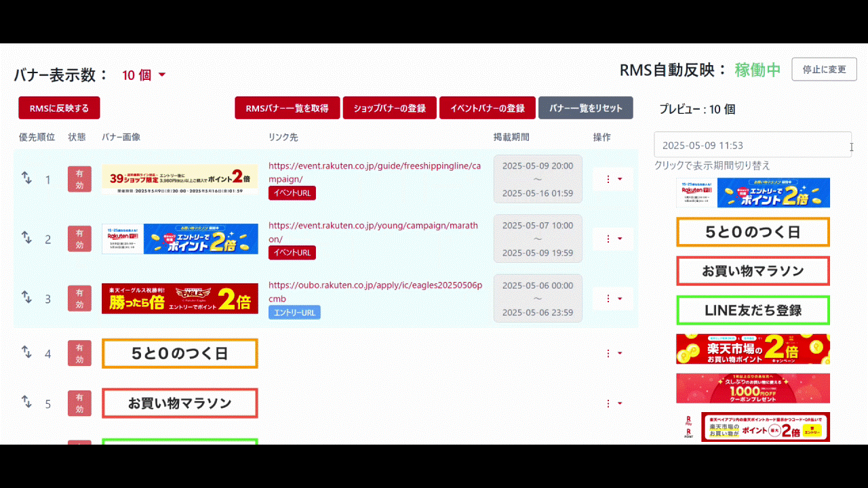Click the イベントURL tag in row 1
Screen dimensions: 868x488
292,193
